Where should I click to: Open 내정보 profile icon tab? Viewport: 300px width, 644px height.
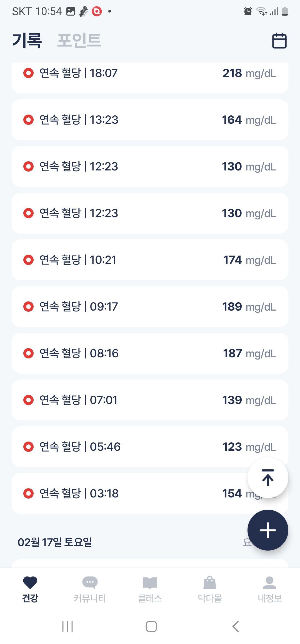pos(270,589)
